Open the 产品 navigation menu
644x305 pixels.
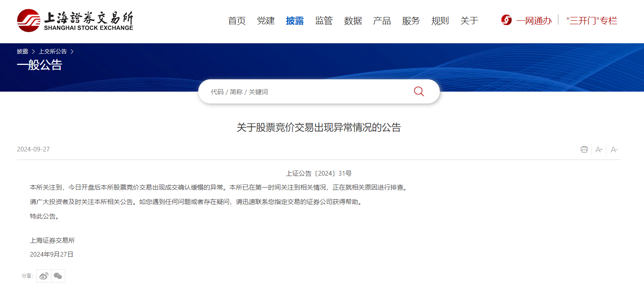coord(382,21)
